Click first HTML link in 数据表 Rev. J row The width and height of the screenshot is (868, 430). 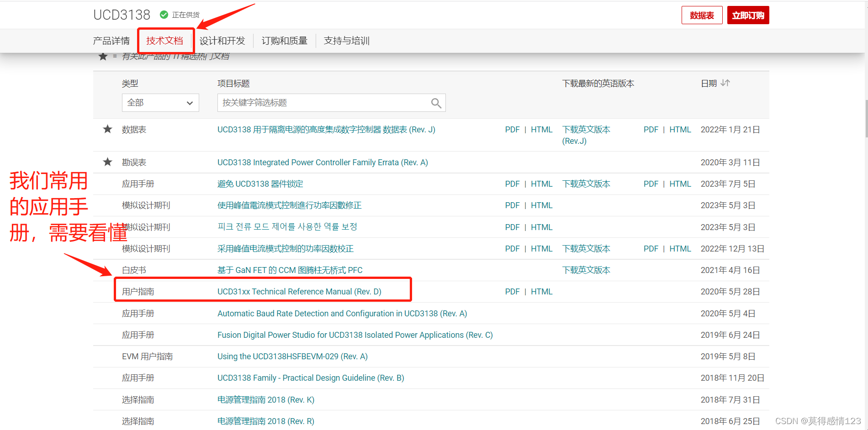(541, 130)
